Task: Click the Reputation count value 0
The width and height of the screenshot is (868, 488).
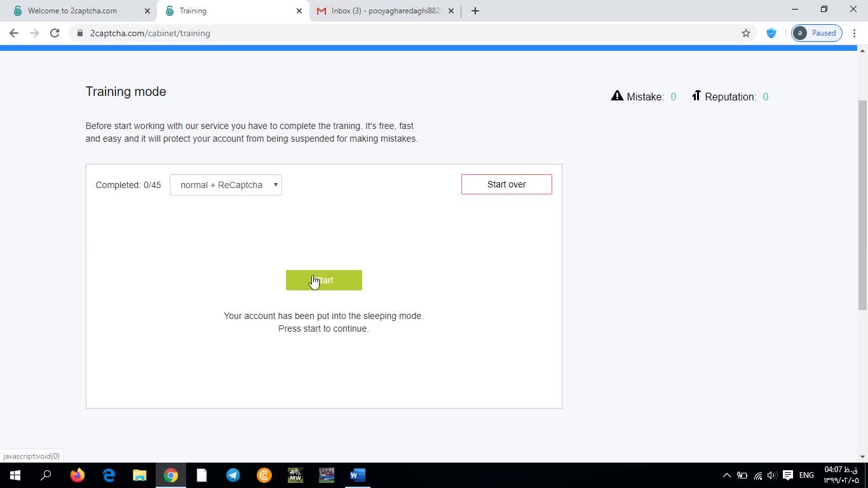Action: pyautogui.click(x=766, y=97)
